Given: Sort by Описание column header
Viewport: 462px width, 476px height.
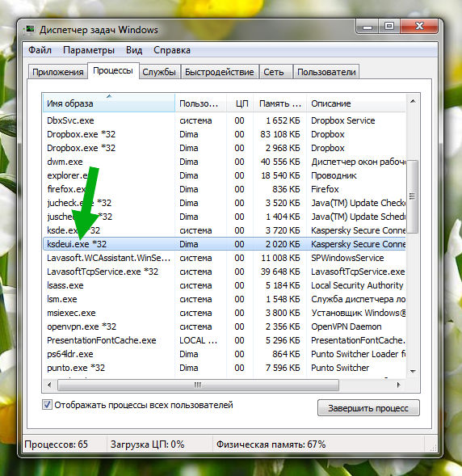Looking at the screenshot, I should tap(356, 103).
